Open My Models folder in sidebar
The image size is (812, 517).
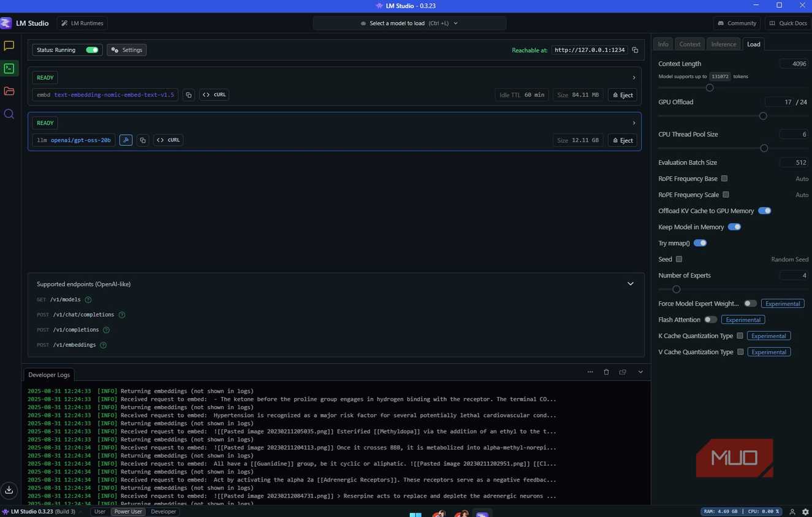pyautogui.click(x=9, y=91)
